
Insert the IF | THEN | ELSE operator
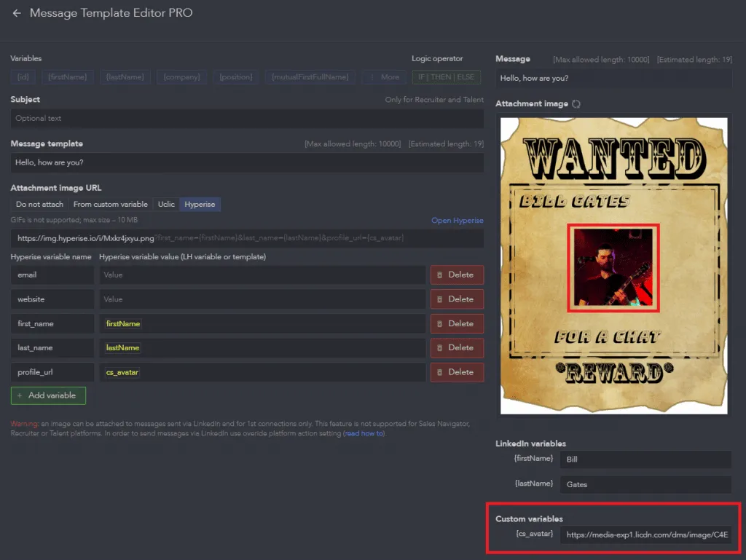447,77
